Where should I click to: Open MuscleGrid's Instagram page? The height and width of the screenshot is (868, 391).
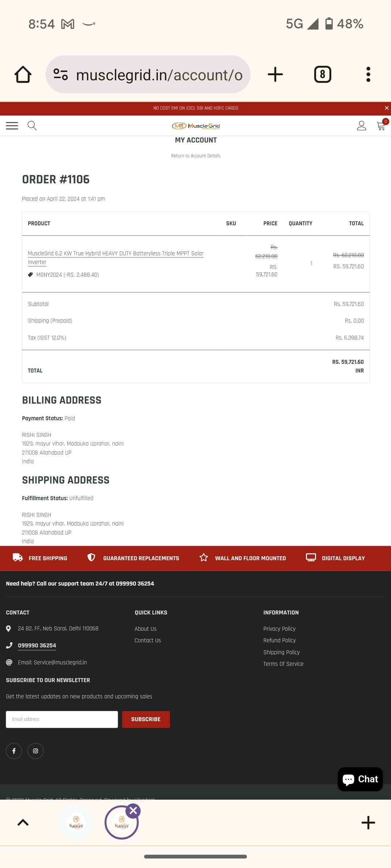(35, 751)
